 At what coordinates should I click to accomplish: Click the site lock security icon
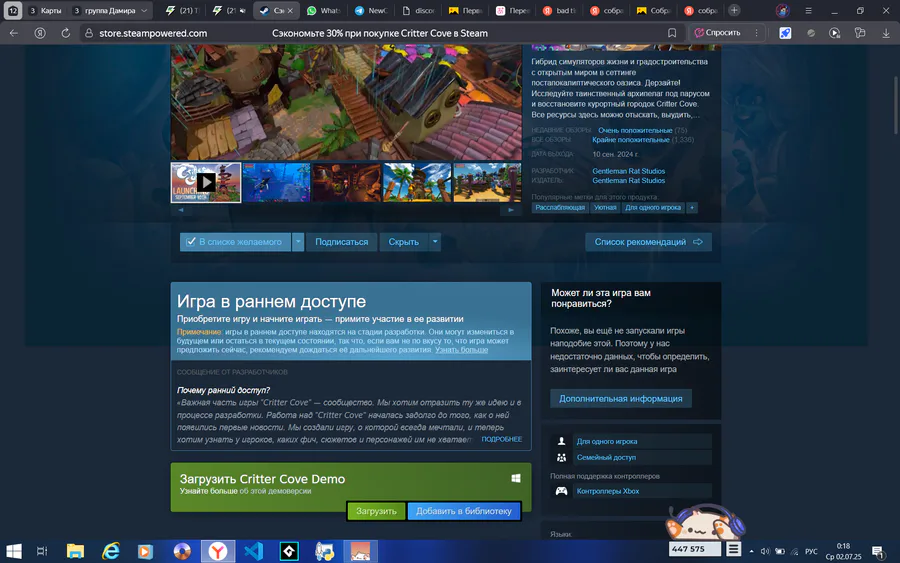pyautogui.click(x=89, y=33)
